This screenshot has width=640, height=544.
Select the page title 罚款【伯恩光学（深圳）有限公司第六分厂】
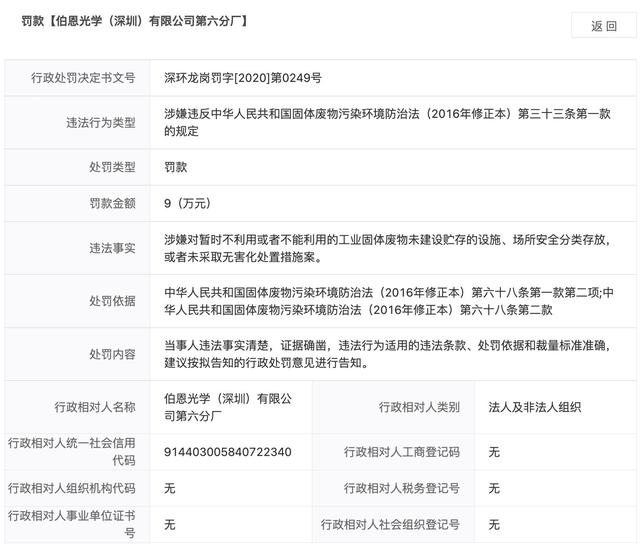tap(134, 20)
